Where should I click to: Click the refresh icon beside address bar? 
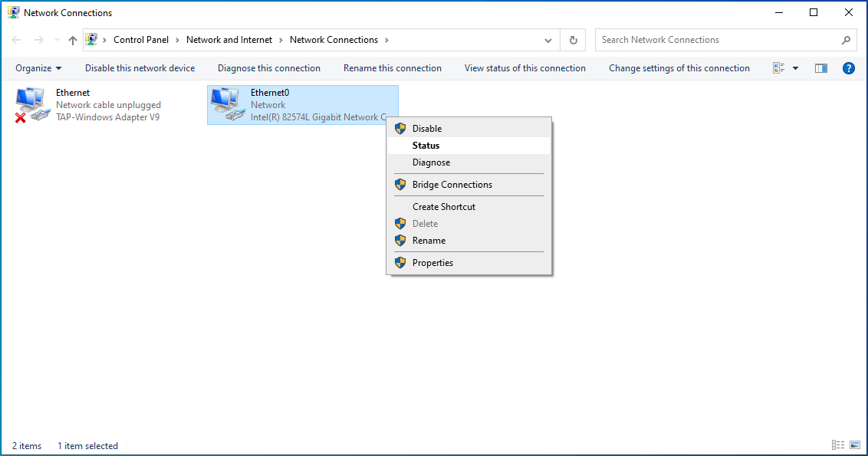point(573,40)
